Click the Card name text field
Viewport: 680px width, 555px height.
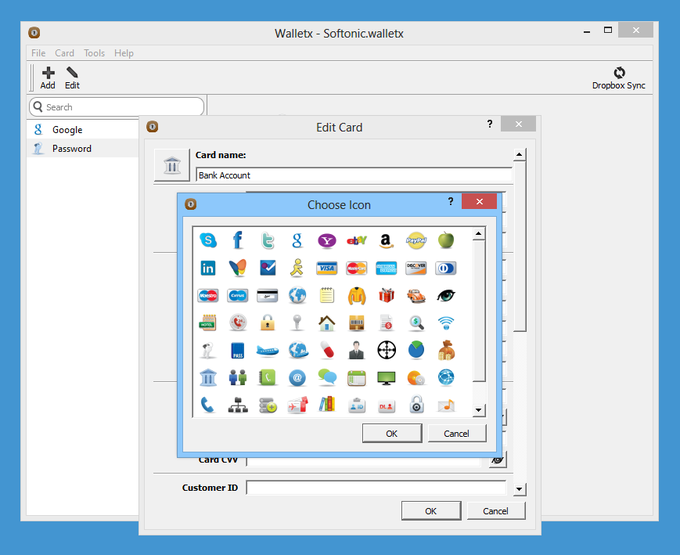coord(353,175)
